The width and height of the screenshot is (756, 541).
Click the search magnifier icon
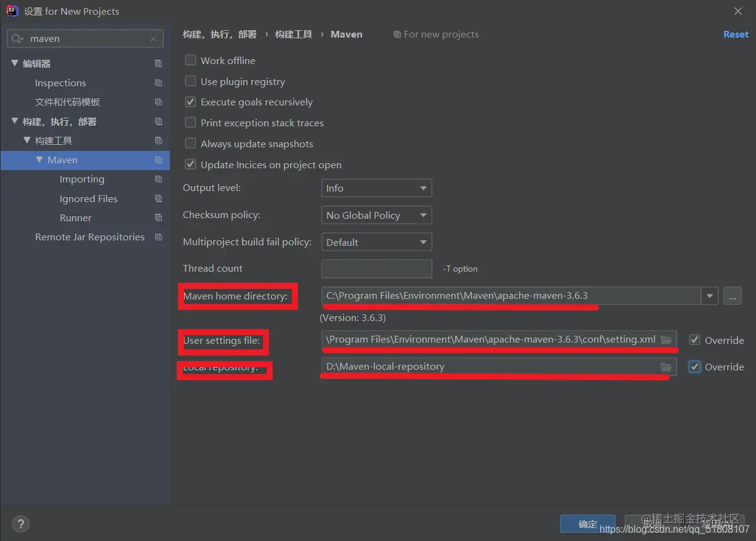[x=17, y=38]
